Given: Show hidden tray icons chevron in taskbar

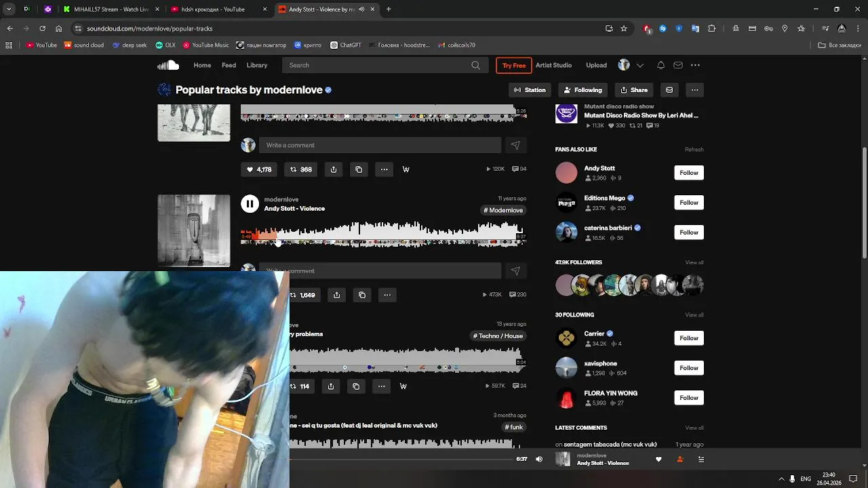Looking at the screenshot, I should [781, 479].
